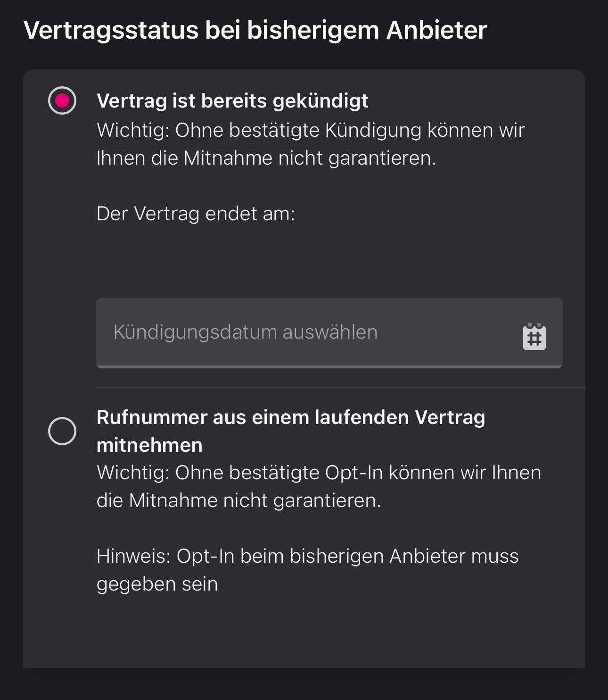608x700 pixels.
Task: Click the 'Vertrag ist bereits gekündigt' label text
Action: 232,101
